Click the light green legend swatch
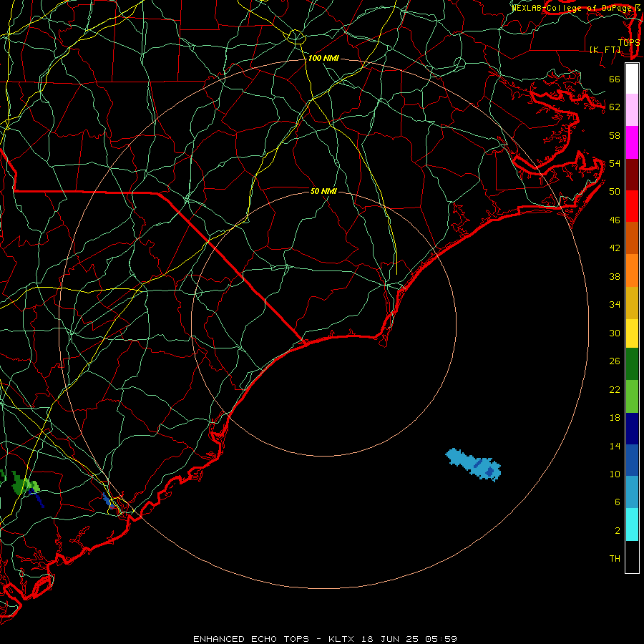Screen dimensions: 644x644 click(632, 396)
